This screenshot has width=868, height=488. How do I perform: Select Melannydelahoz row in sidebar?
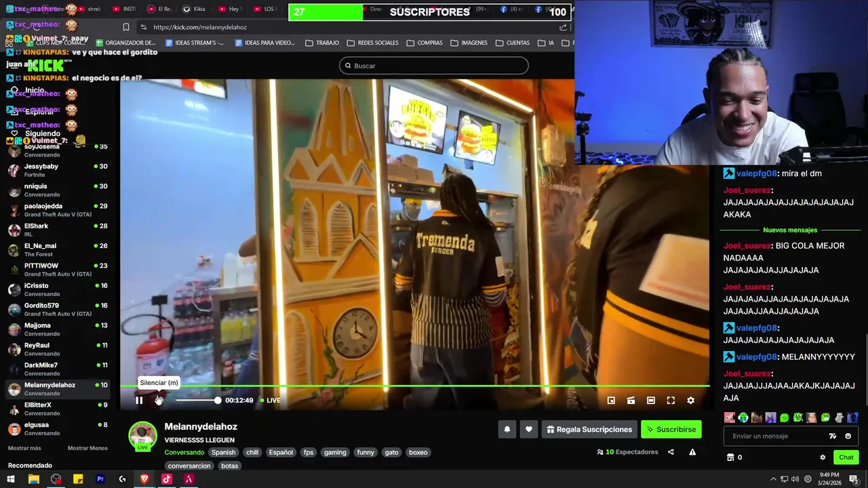(x=58, y=389)
